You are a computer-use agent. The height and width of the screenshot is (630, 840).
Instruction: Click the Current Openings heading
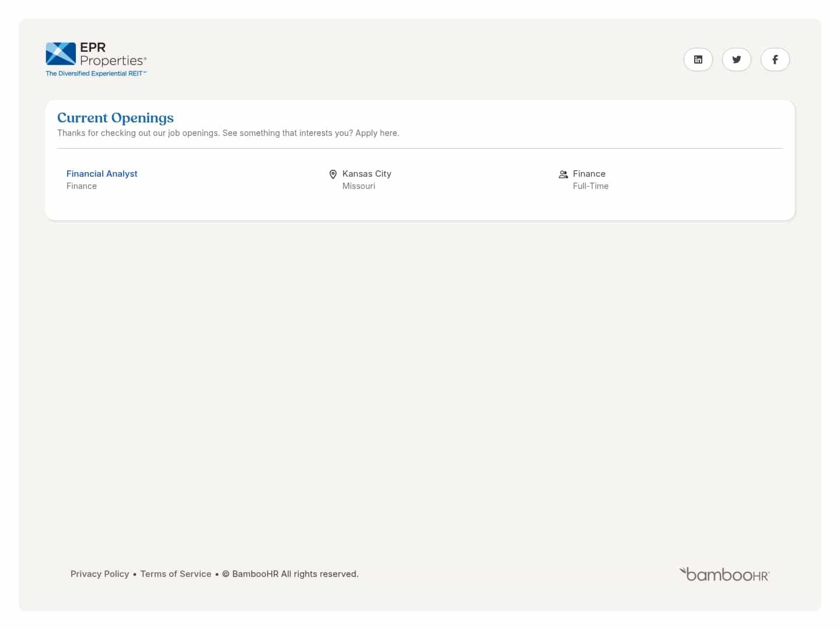tap(116, 118)
